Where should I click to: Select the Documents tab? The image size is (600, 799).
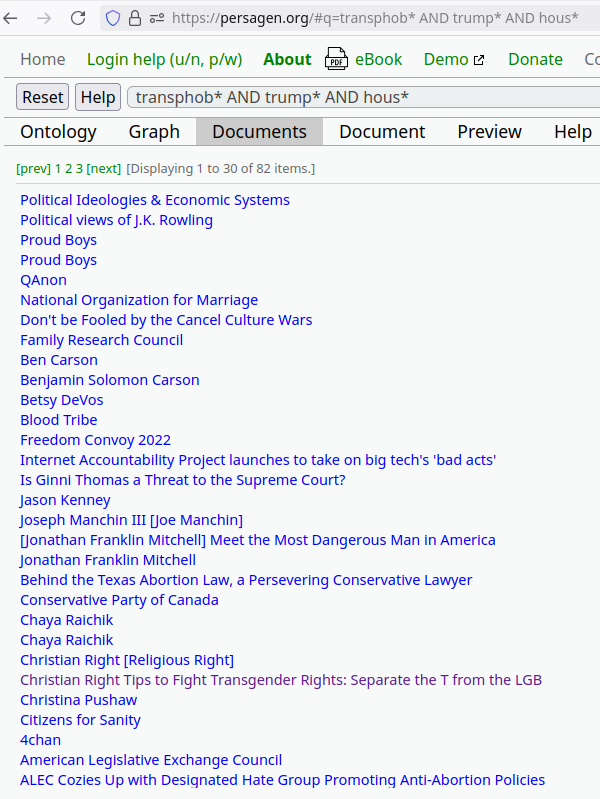pos(259,131)
